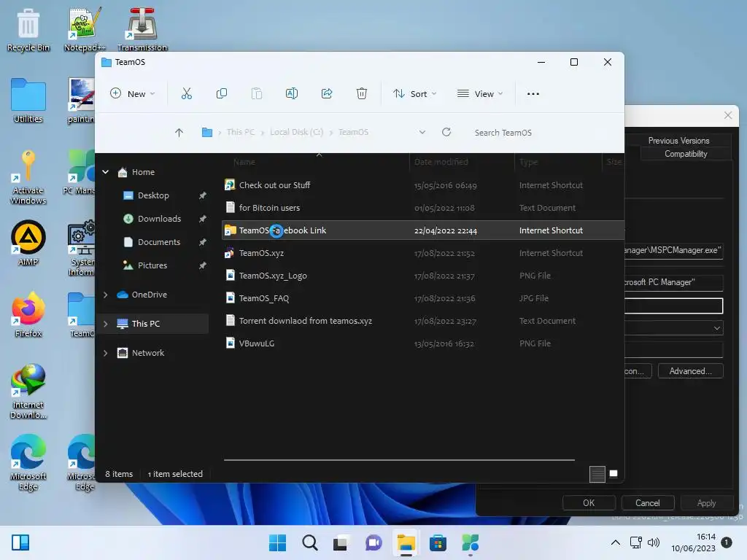Screen dimensions: 747x560
Task: Click OK in Properties dialog
Action: [589, 503]
